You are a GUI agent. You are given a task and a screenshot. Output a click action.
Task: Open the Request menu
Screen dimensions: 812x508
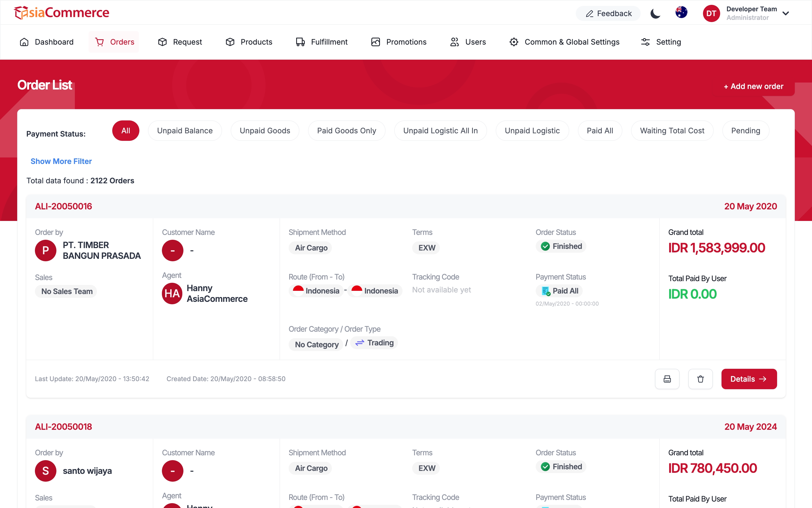tap(180, 42)
